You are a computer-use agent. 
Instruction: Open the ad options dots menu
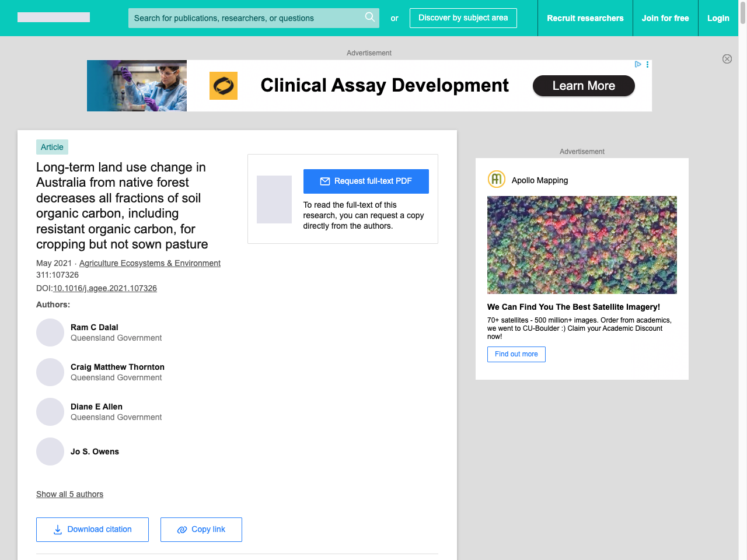647,64
